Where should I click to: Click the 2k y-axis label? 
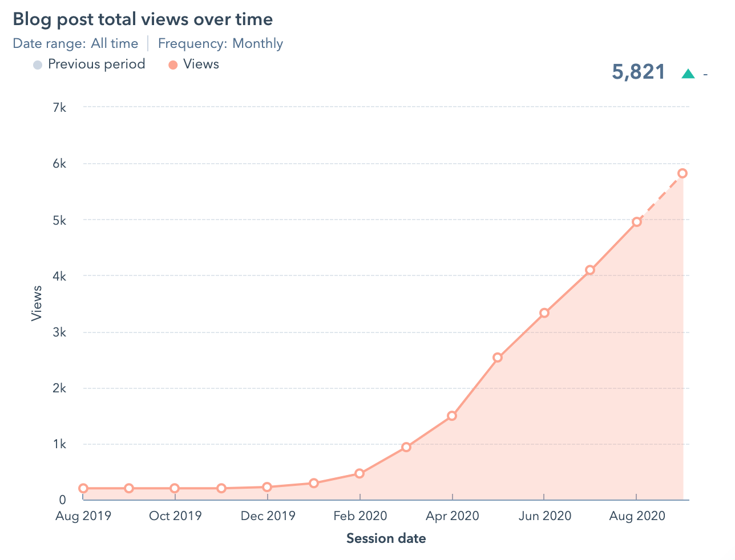(59, 388)
